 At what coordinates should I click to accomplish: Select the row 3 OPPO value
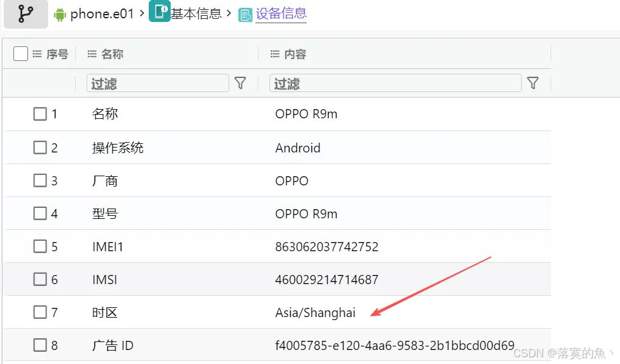[x=292, y=181]
